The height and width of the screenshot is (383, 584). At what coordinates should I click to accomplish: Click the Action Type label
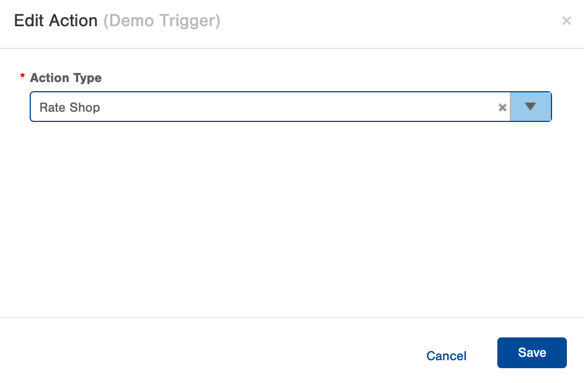[x=66, y=78]
